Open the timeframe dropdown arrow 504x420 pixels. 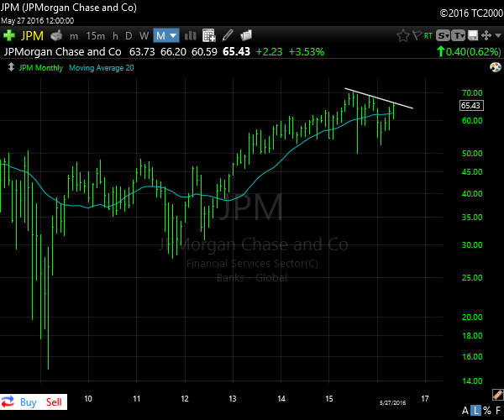(173, 35)
